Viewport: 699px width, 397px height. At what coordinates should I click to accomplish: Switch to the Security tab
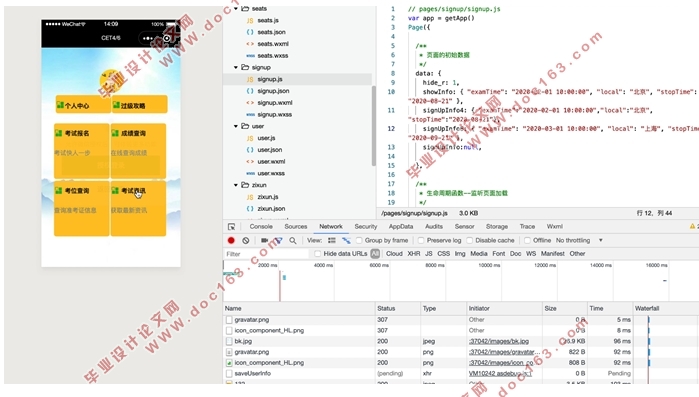pyautogui.click(x=366, y=226)
